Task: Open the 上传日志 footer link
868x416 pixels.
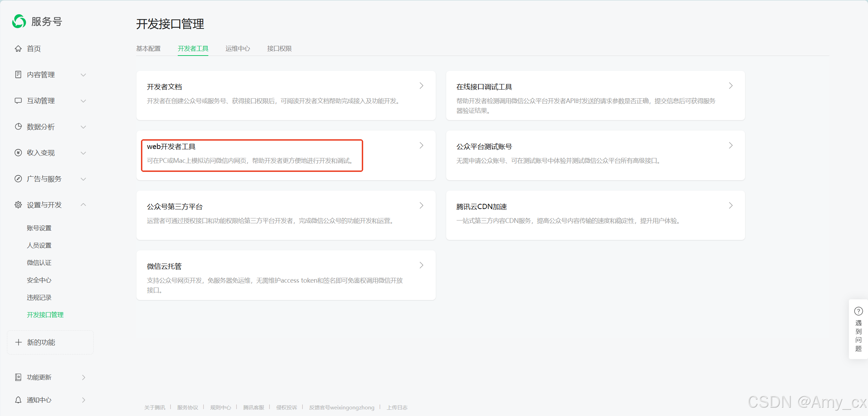Action: [397, 407]
